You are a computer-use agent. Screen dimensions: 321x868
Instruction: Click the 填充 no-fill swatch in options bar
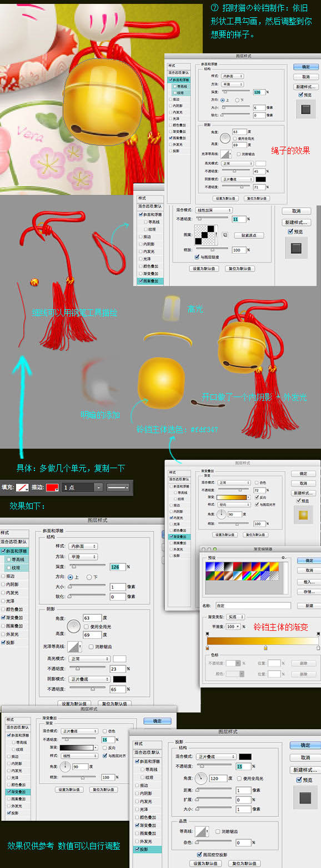tap(23, 487)
